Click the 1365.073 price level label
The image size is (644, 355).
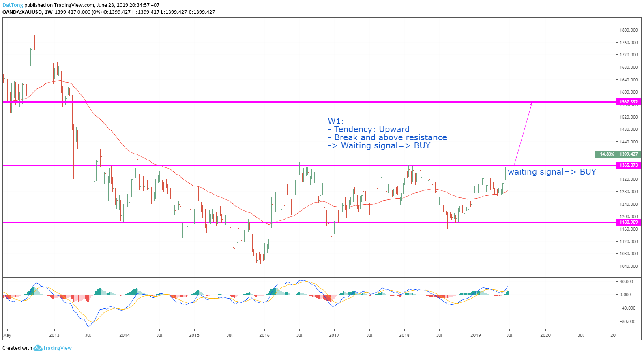629,165
